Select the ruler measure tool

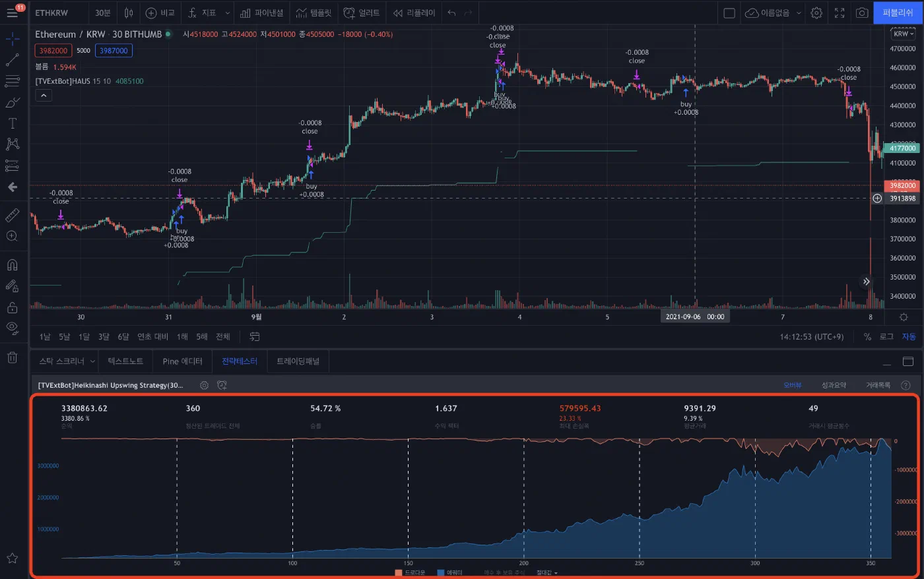(x=12, y=215)
